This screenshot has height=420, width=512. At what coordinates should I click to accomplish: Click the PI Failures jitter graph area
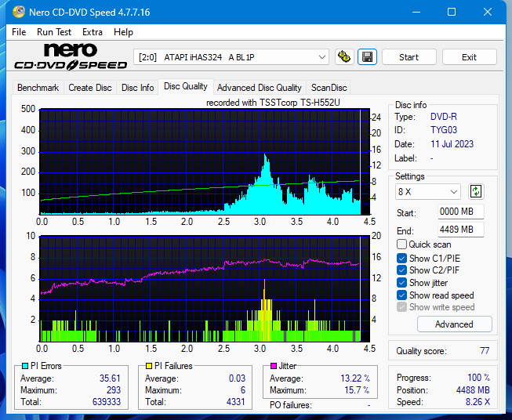(x=205, y=289)
